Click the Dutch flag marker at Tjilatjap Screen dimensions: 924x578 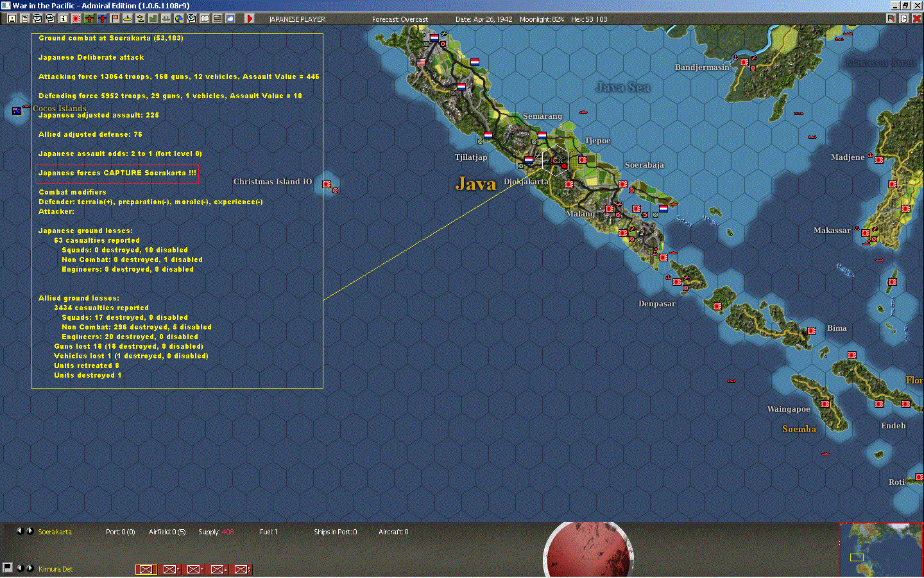coord(488,136)
